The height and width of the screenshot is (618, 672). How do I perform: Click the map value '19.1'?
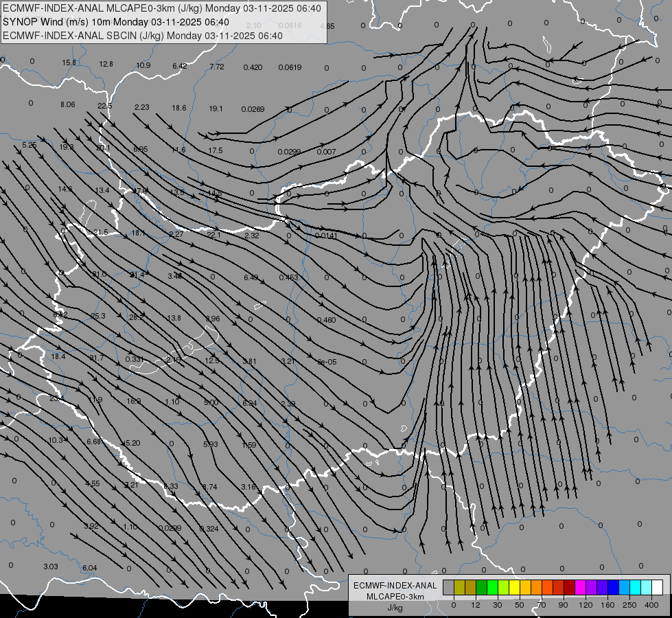216,108
